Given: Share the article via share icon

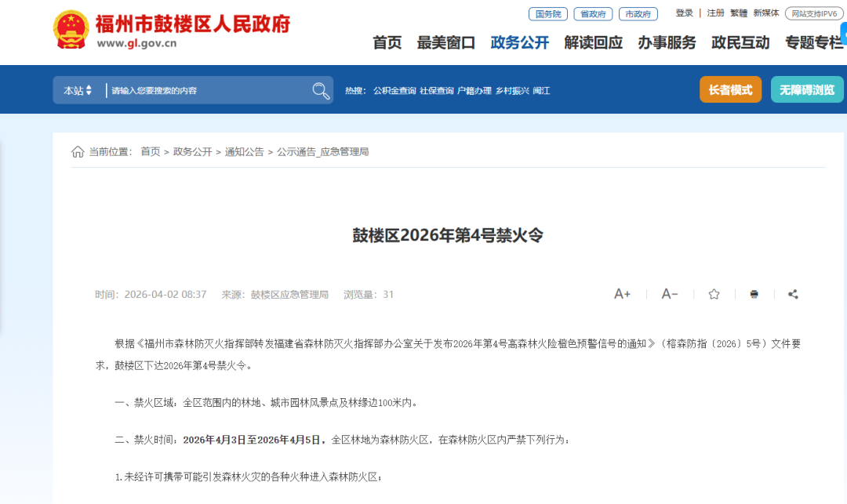Looking at the screenshot, I should 793,294.
